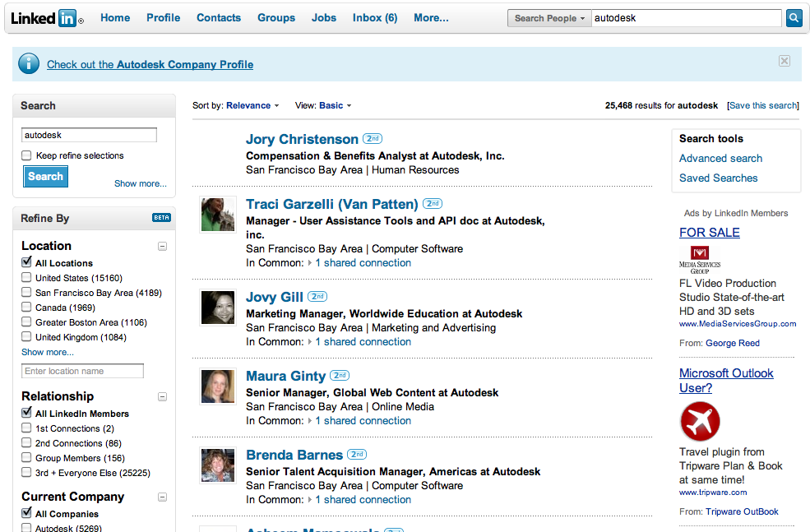Collapse the Location filter section

coord(162,246)
